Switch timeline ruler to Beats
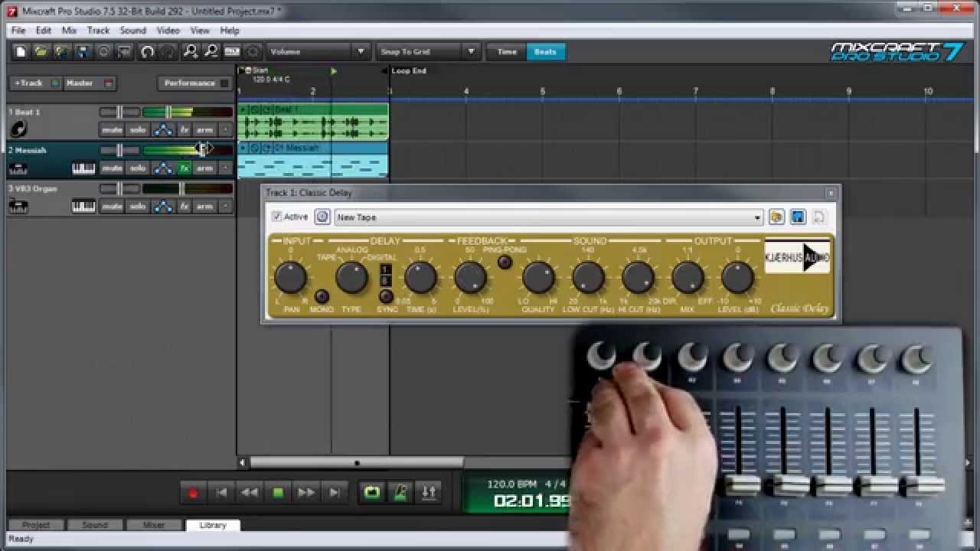This screenshot has height=551, width=980. point(545,52)
